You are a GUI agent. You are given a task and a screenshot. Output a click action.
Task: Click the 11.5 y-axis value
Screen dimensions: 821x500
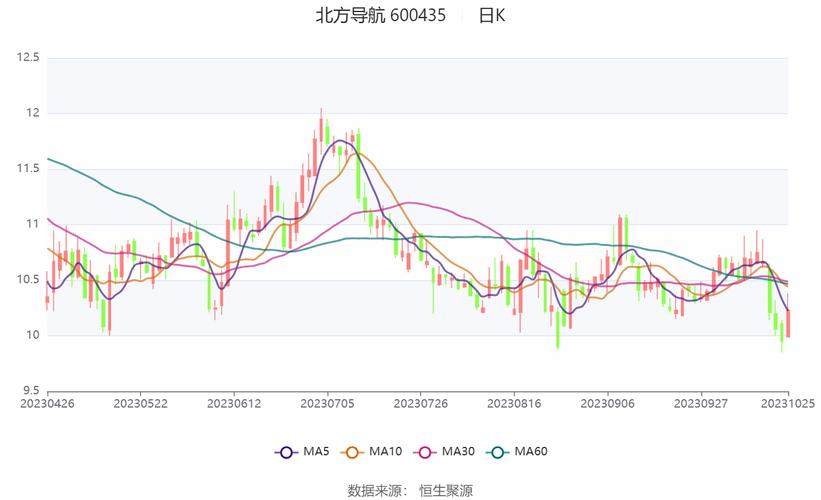28,169
